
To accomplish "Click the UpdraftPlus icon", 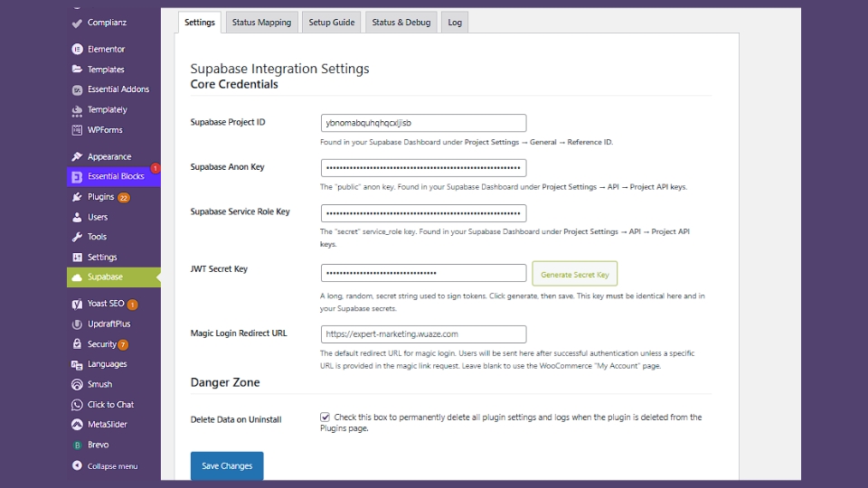I will 77,324.
